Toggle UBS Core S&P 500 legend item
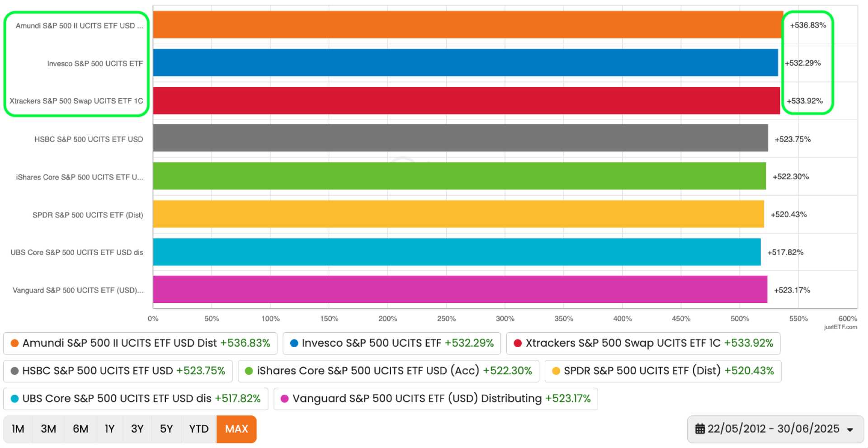Viewport: 868px width, 448px height. [x=136, y=399]
